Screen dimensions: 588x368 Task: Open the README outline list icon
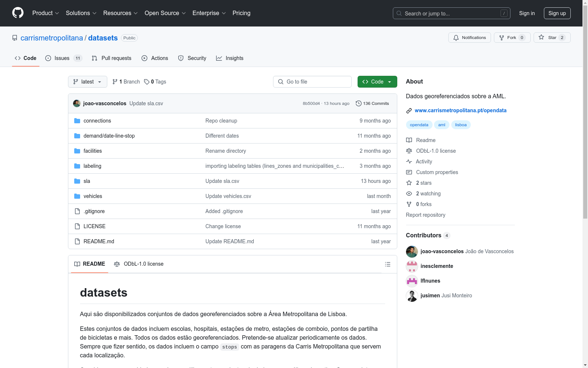(387, 264)
